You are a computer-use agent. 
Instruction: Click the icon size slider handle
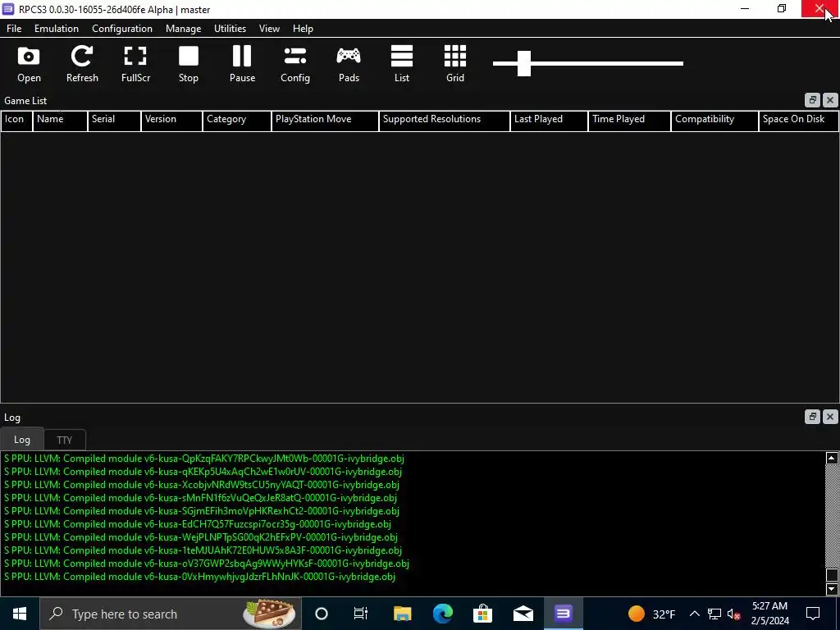524,63
